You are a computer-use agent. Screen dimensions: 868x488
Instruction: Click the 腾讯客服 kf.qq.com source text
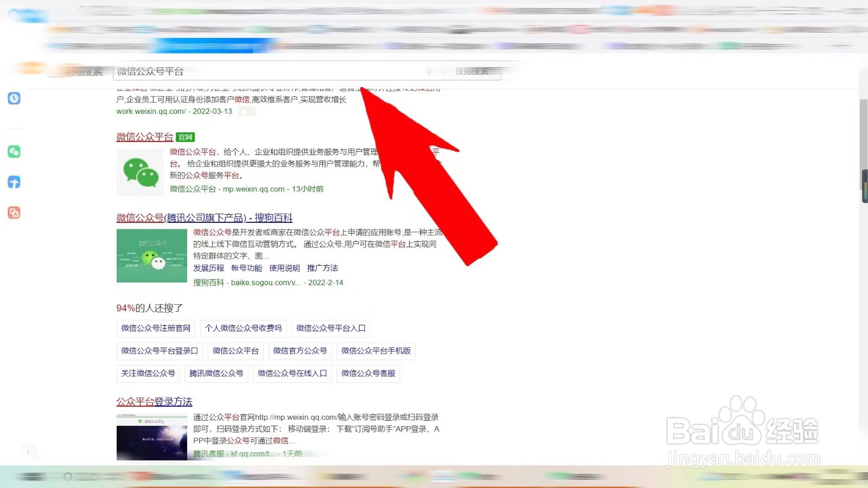[x=233, y=454]
